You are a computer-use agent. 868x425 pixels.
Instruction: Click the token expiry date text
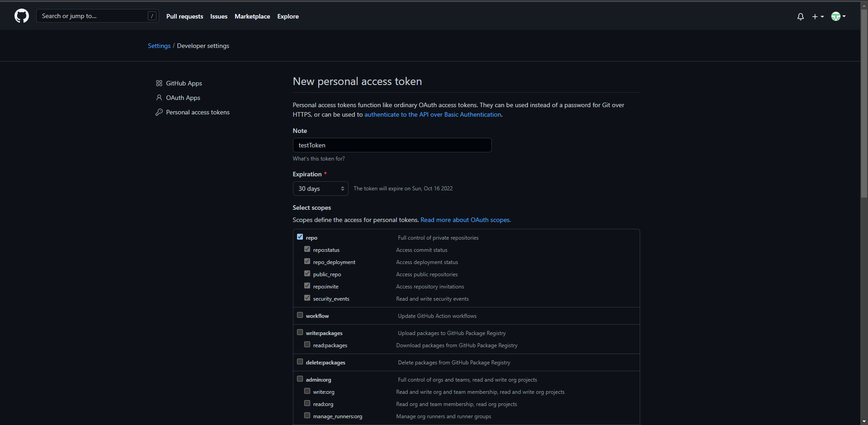(x=403, y=189)
